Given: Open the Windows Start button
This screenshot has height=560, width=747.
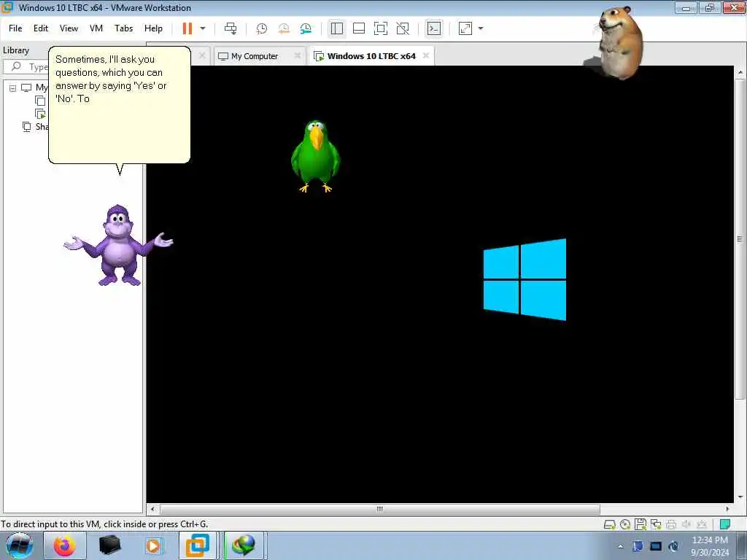Looking at the screenshot, I should point(20,545).
